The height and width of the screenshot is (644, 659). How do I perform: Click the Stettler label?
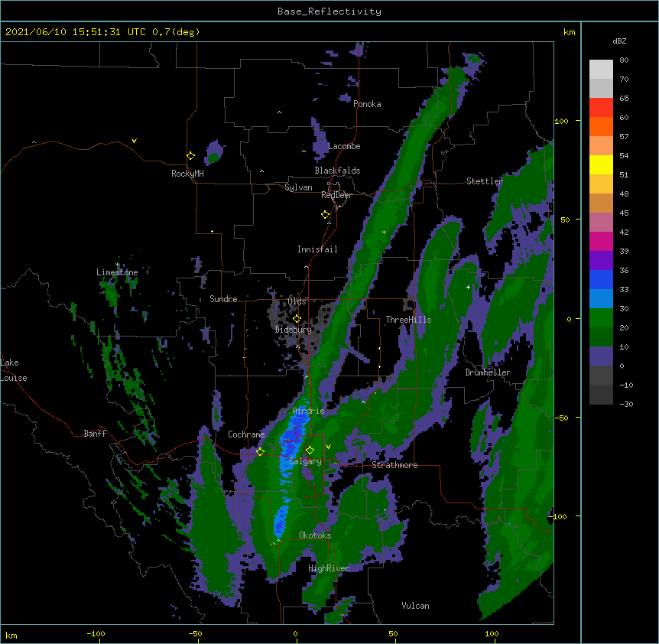(x=485, y=181)
